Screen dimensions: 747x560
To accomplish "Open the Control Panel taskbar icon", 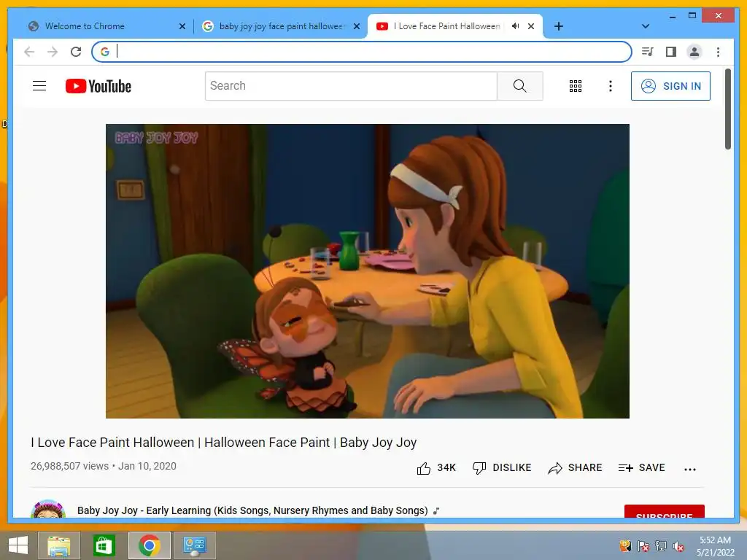I will [x=194, y=545].
